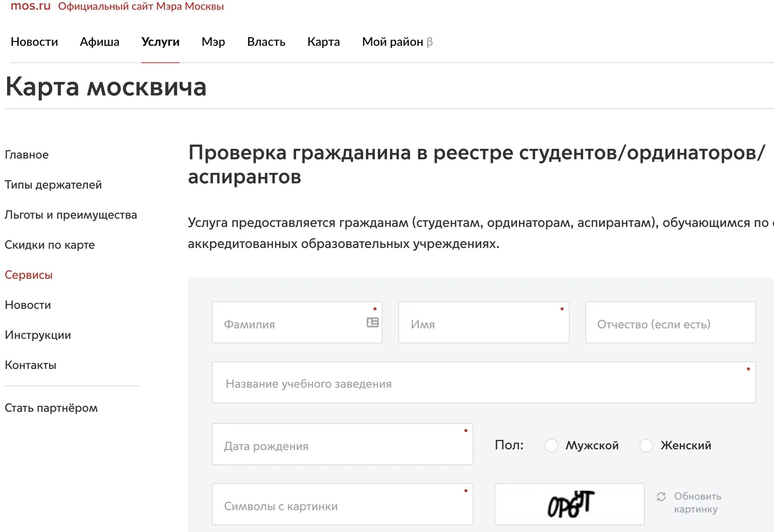774x532 pixels.
Task: Select the Мужской gender radio button
Action: 551,446
